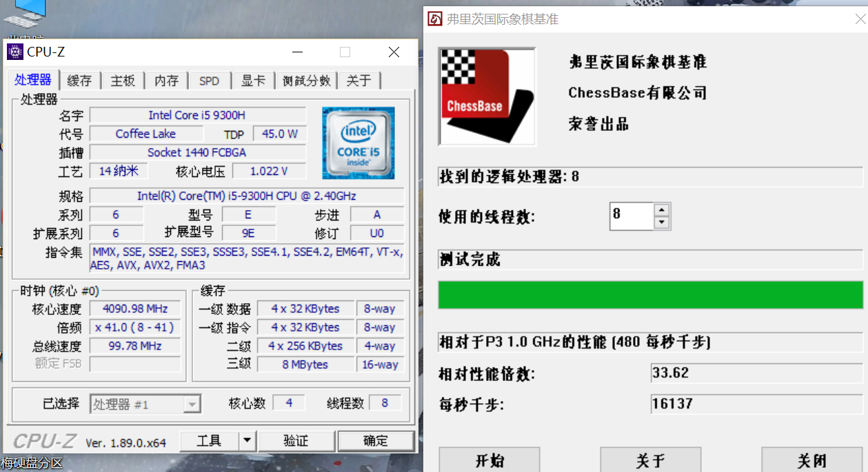Click the 三级 cache value '8 MBytes'
This screenshot has height=472, width=868.
[x=305, y=365]
